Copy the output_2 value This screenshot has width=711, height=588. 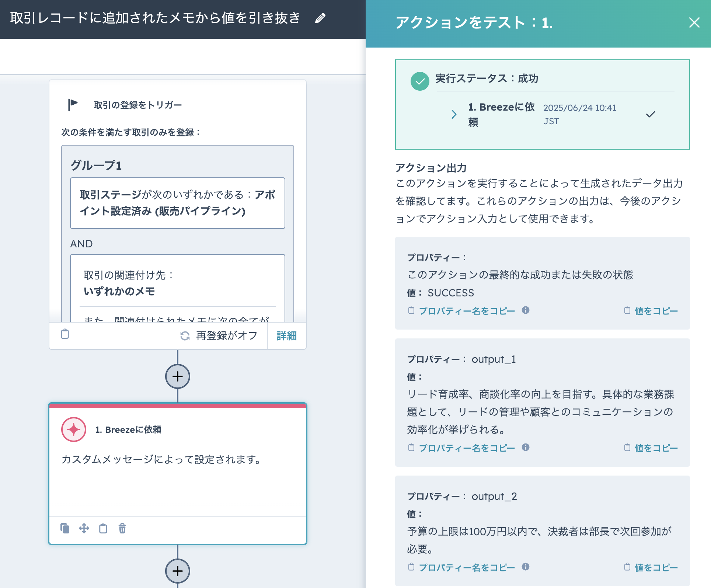656,567
